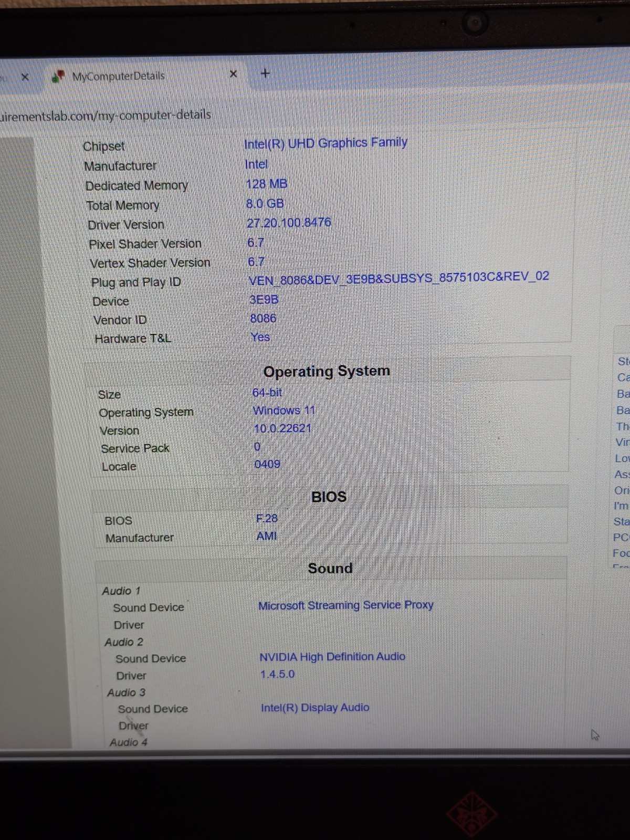Select the 64-bit size value
This screenshot has height=840, width=630.
click(267, 393)
